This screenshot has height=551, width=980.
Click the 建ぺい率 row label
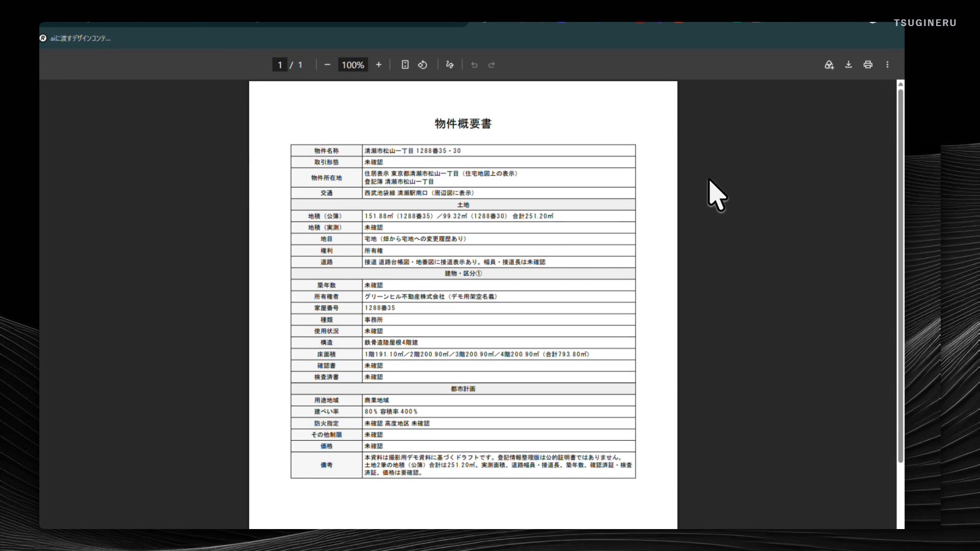coord(326,412)
